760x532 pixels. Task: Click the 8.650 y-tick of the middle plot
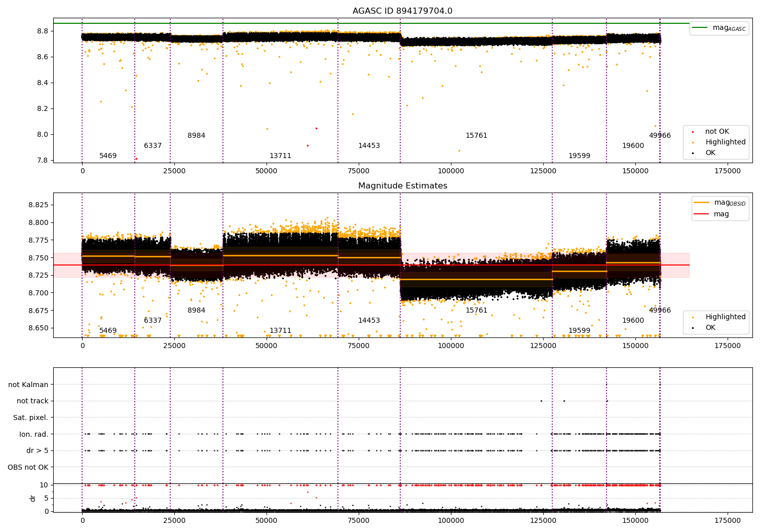click(x=38, y=328)
